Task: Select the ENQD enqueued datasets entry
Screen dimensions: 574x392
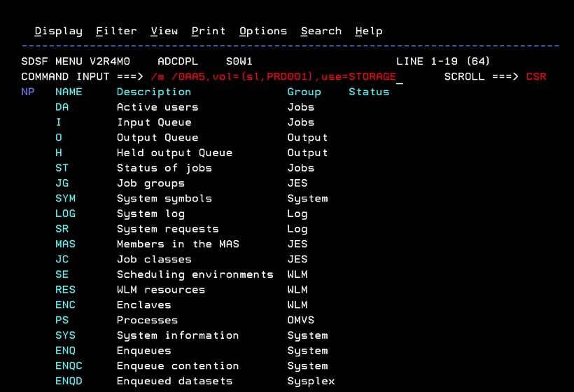Action: (x=69, y=381)
